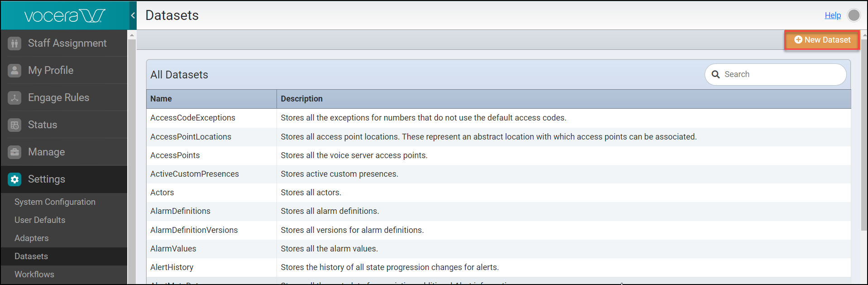Click the My Profile person icon

click(14, 70)
